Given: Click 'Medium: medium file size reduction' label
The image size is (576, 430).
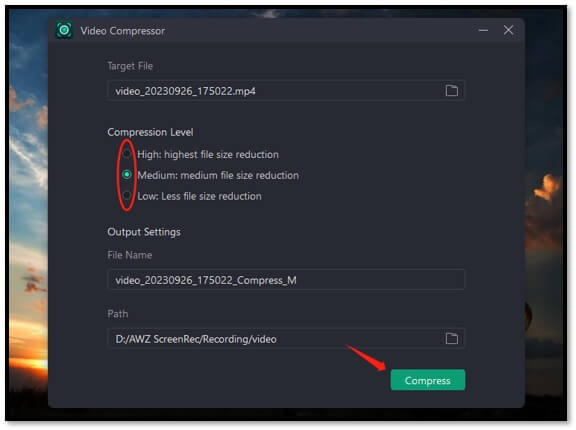Looking at the screenshot, I should (x=218, y=175).
